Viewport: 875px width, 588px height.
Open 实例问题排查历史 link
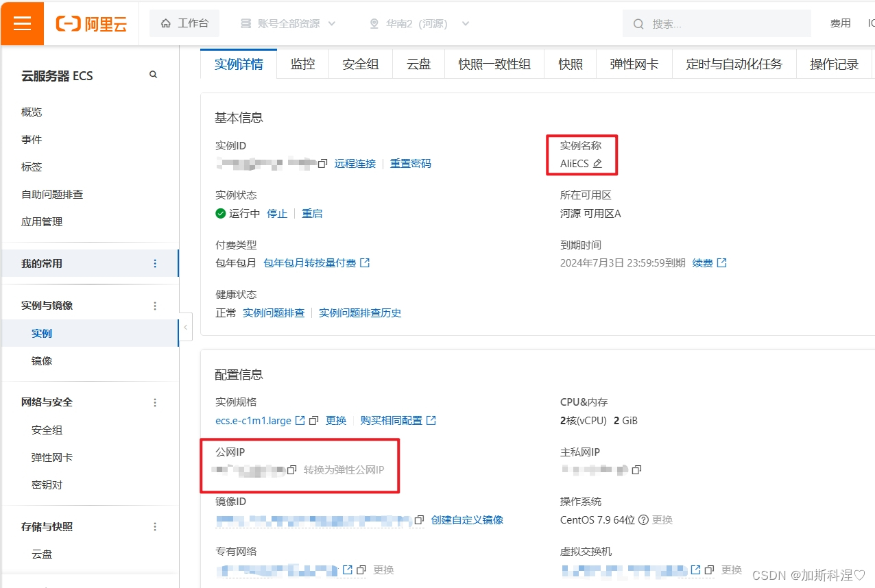click(x=360, y=313)
